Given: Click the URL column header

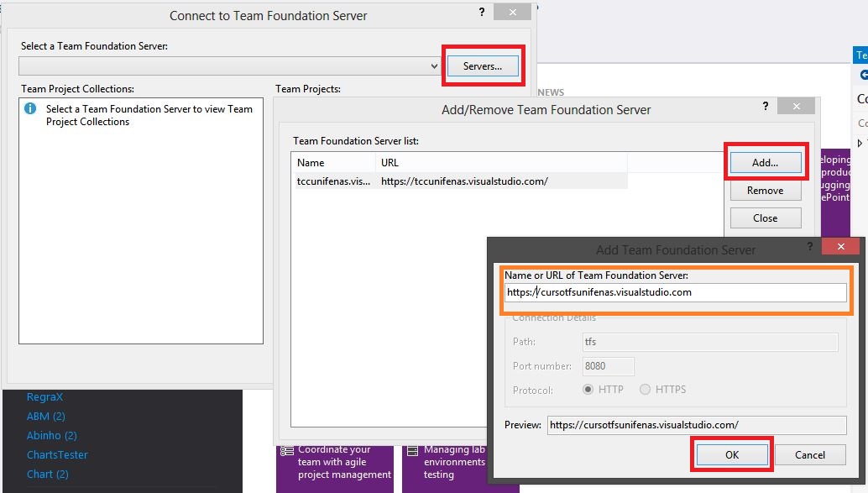Looking at the screenshot, I should 501,162.
